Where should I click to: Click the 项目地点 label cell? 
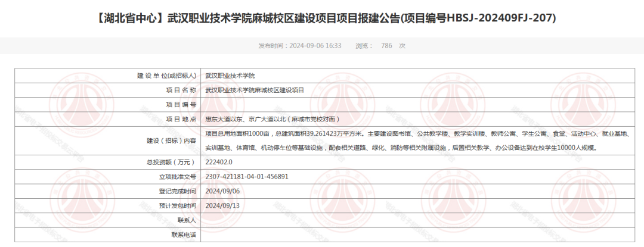click(107, 119)
